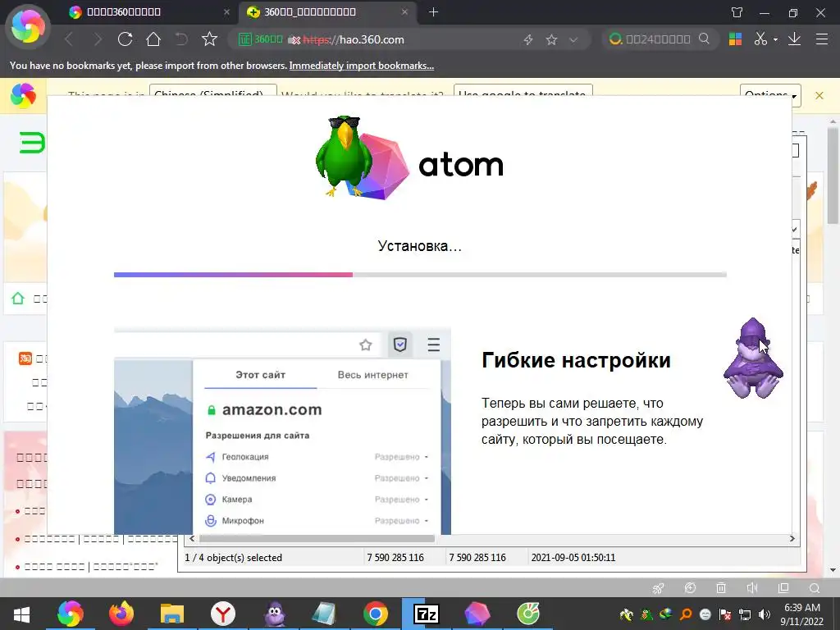Open the translate Options dropdown
Image resolution: width=840 pixels, height=630 pixels.
[770, 94]
